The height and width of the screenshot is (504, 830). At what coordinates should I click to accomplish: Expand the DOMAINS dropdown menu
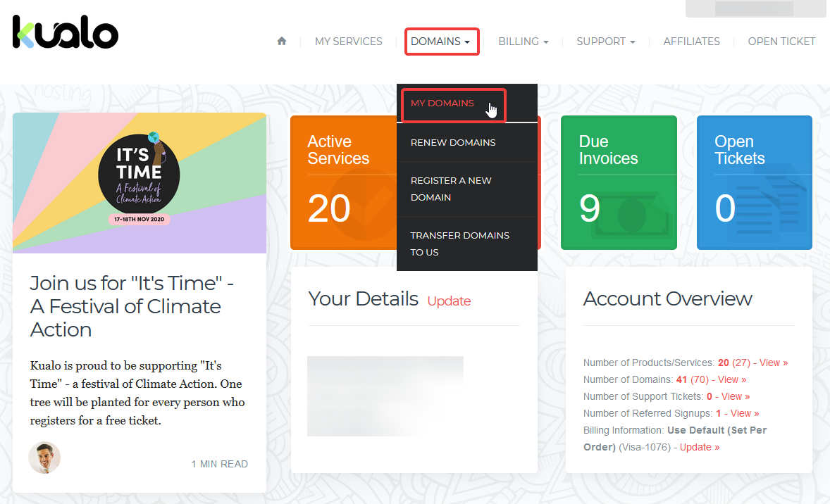tap(442, 42)
